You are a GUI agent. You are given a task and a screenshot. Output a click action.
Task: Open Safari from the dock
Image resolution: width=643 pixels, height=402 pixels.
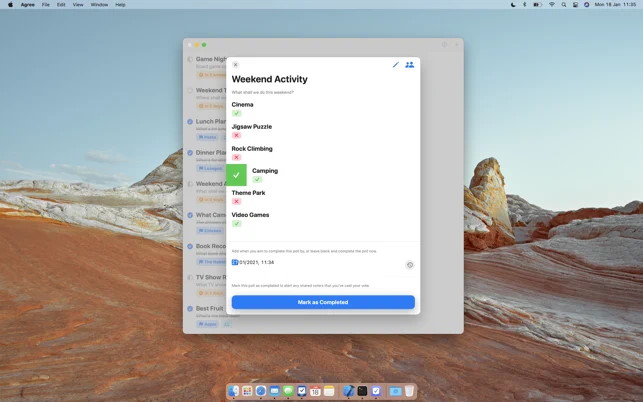click(261, 391)
